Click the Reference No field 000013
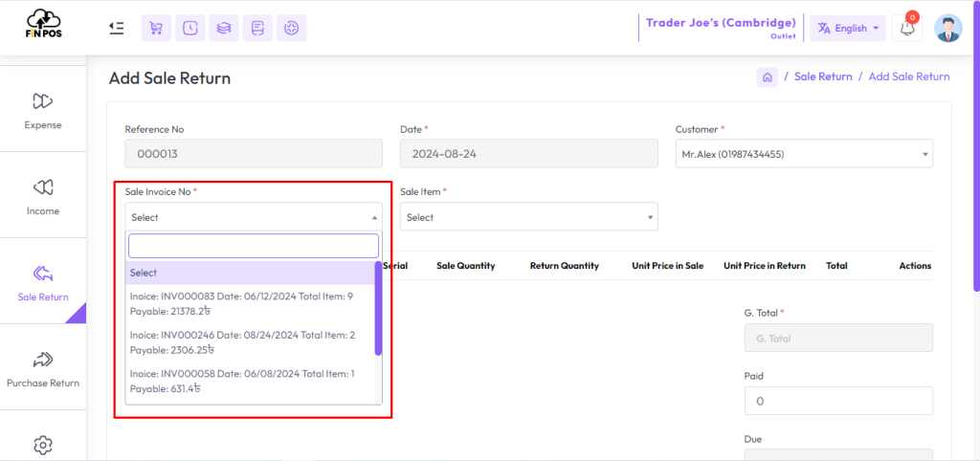Image resolution: width=980 pixels, height=461 pixels. click(x=254, y=154)
